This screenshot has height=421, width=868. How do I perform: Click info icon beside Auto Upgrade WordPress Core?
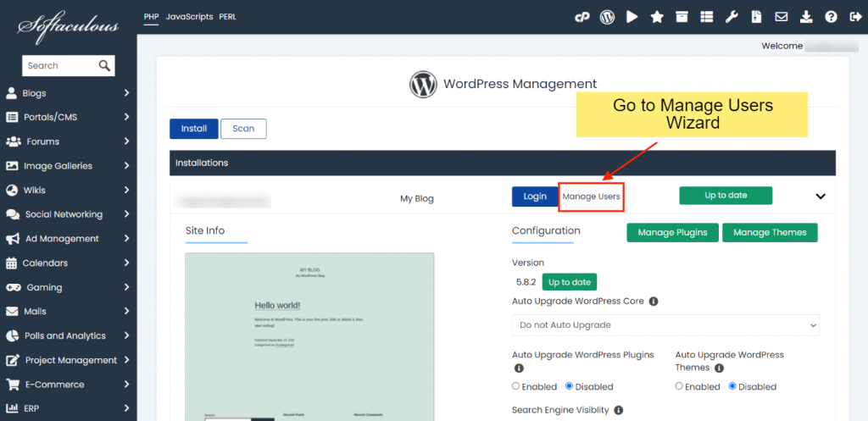pos(654,302)
